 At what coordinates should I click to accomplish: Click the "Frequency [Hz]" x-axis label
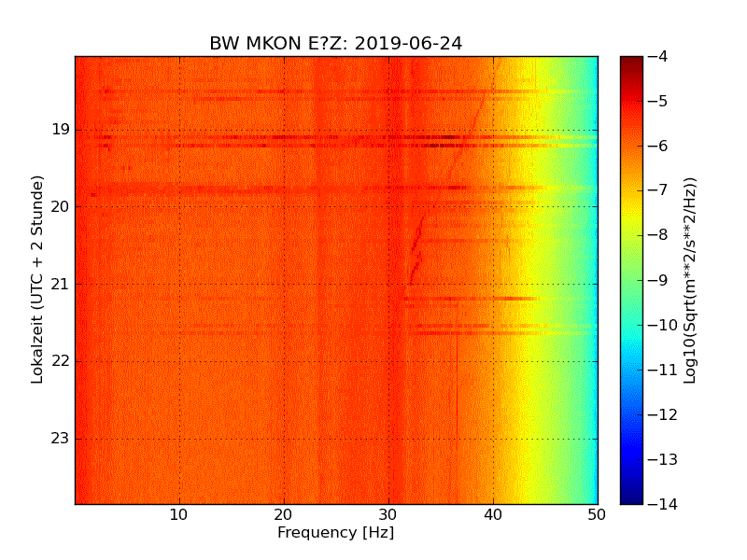pos(336,532)
